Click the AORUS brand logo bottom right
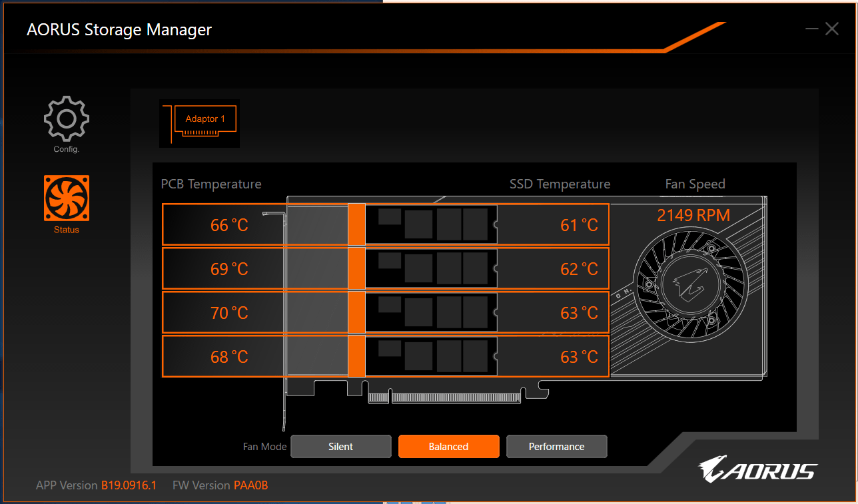Viewport: 858px width, 504px height. (x=758, y=470)
